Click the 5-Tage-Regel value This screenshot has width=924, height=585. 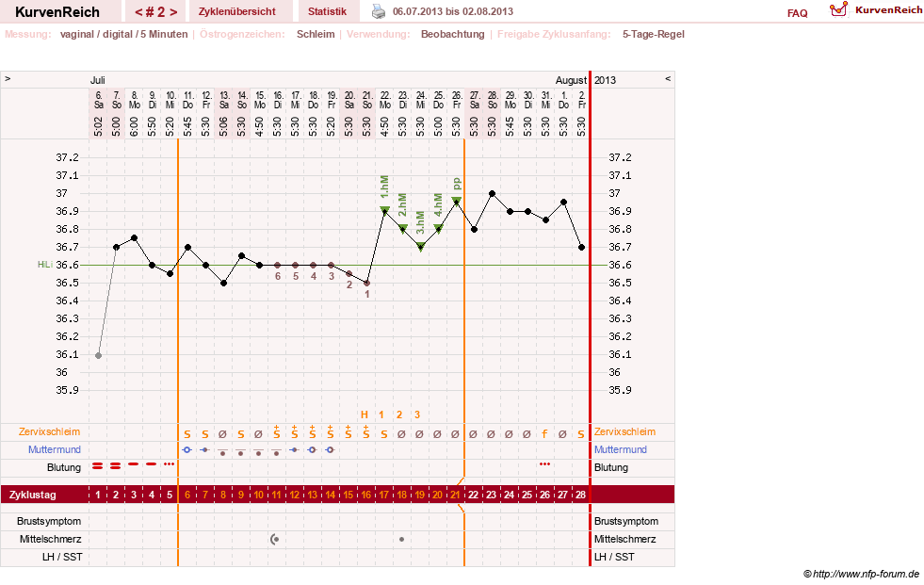tap(654, 34)
